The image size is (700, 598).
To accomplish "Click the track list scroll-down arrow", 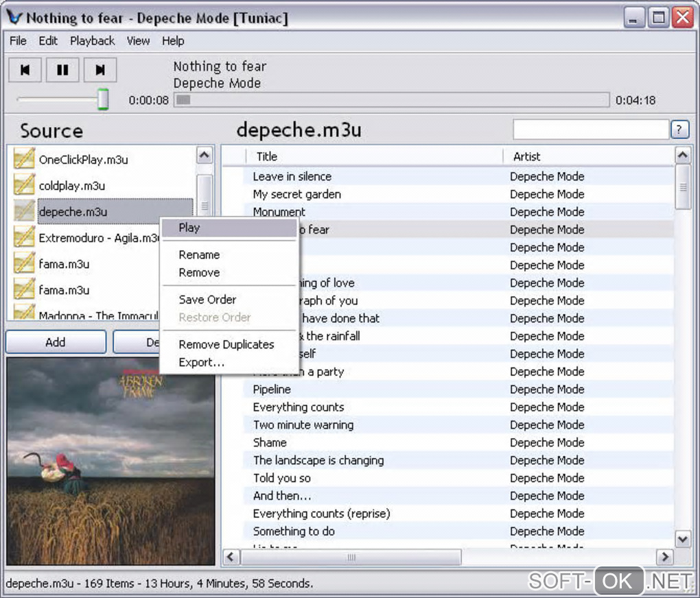I will coord(683,539).
